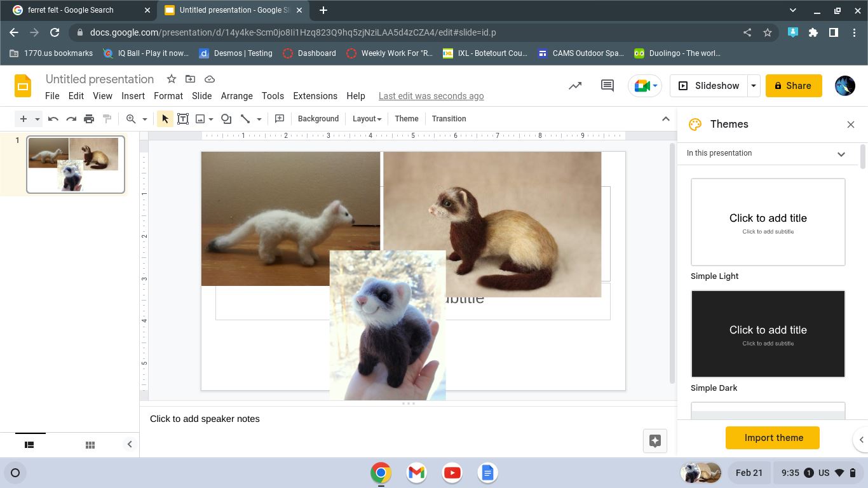This screenshot has width=868, height=488.
Task: Open the Insert image tool
Action: 200,119
